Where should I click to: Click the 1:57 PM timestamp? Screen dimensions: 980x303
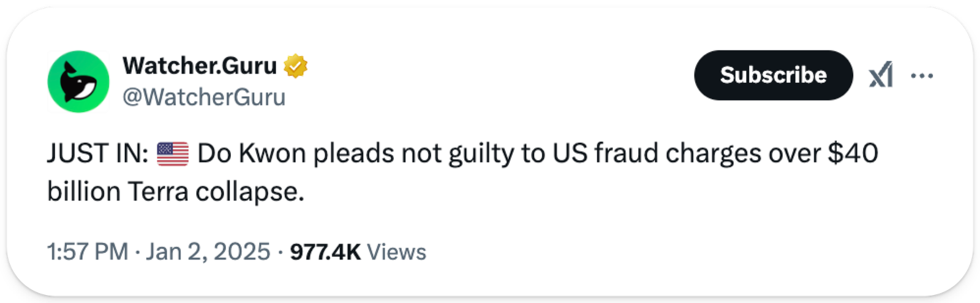pyautogui.click(x=87, y=251)
